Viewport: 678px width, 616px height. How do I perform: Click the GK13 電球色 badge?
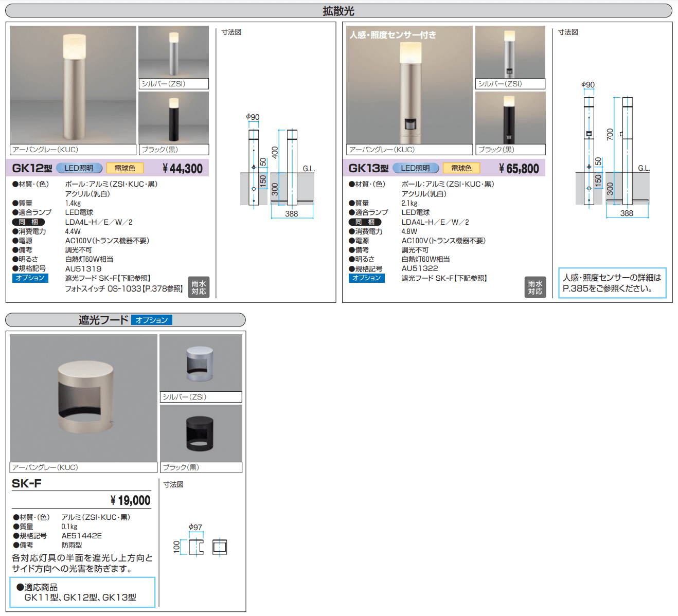coord(461,168)
